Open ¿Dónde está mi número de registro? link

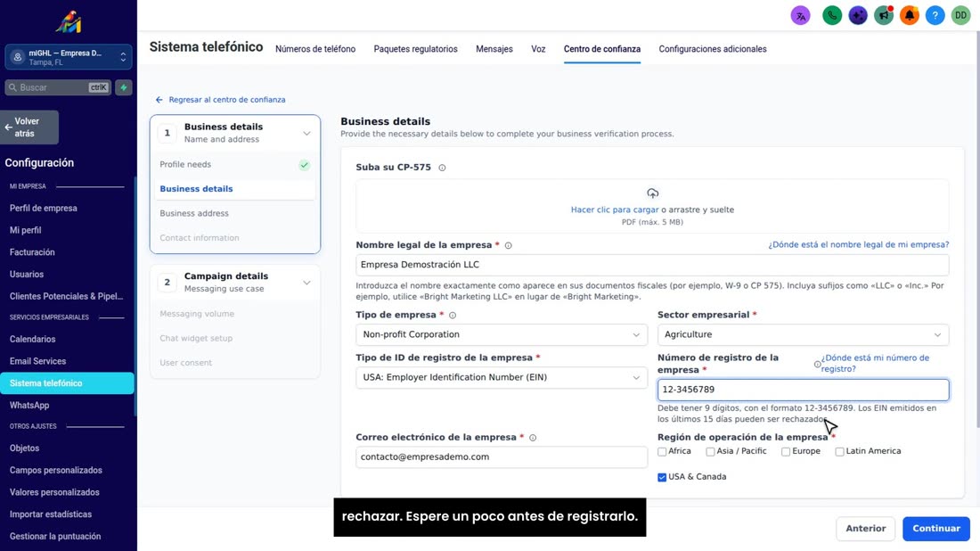[875, 364]
